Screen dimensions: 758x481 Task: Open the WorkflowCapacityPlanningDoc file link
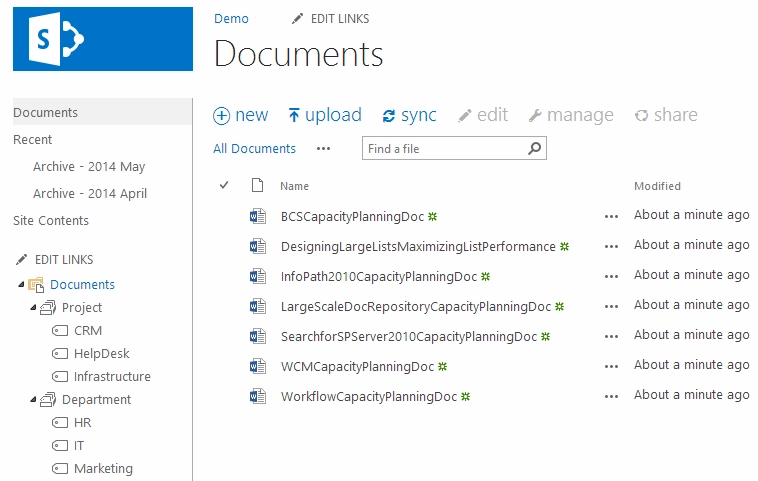coord(369,396)
